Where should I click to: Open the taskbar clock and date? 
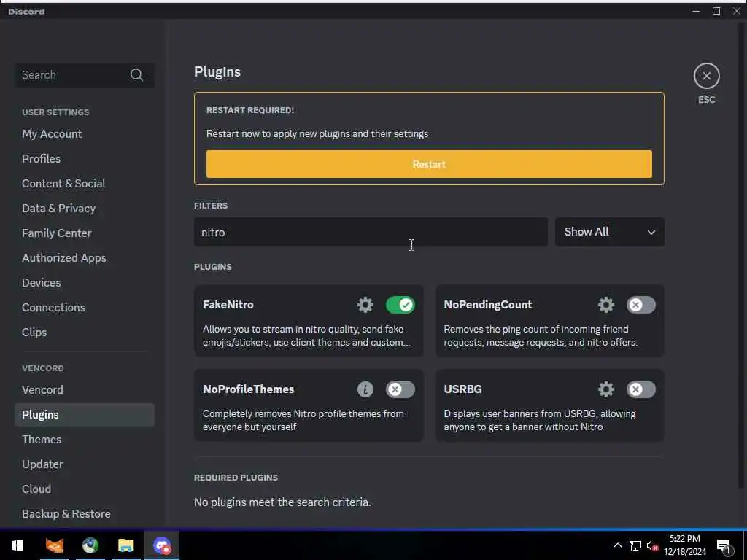tap(685, 545)
